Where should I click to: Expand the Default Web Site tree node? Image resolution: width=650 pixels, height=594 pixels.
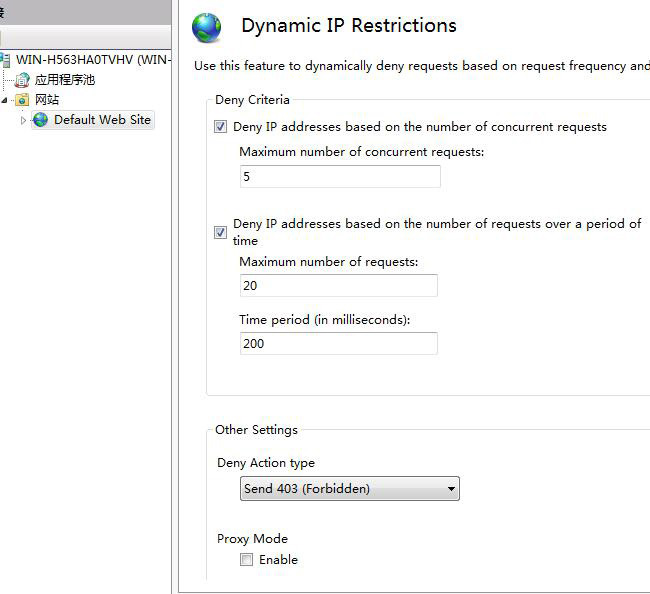24,120
